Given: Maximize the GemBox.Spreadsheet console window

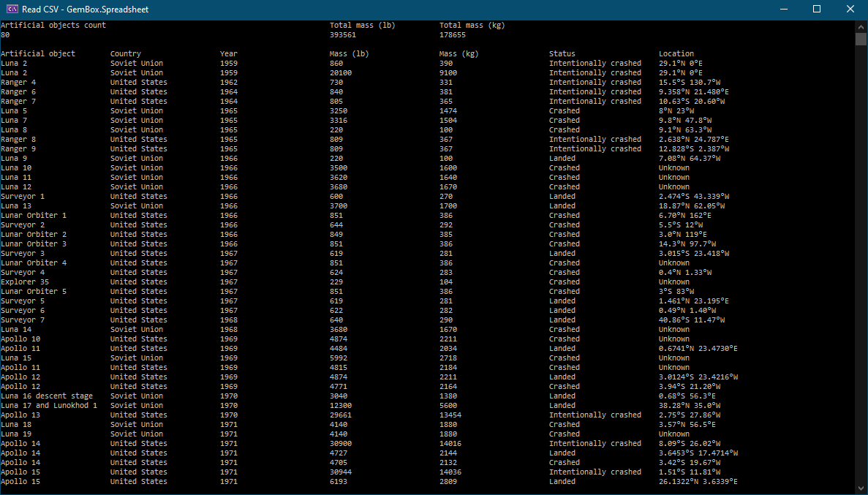Looking at the screenshot, I should (816, 9).
